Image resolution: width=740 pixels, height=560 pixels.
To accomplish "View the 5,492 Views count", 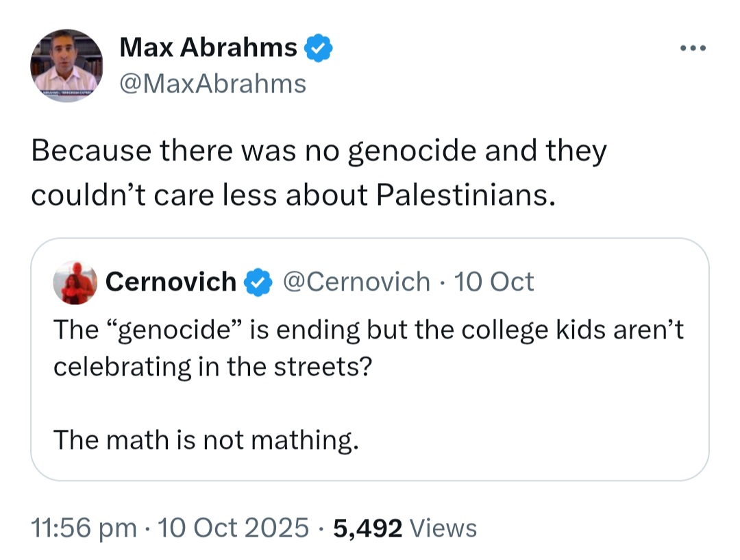I will pyautogui.click(x=405, y=527).
